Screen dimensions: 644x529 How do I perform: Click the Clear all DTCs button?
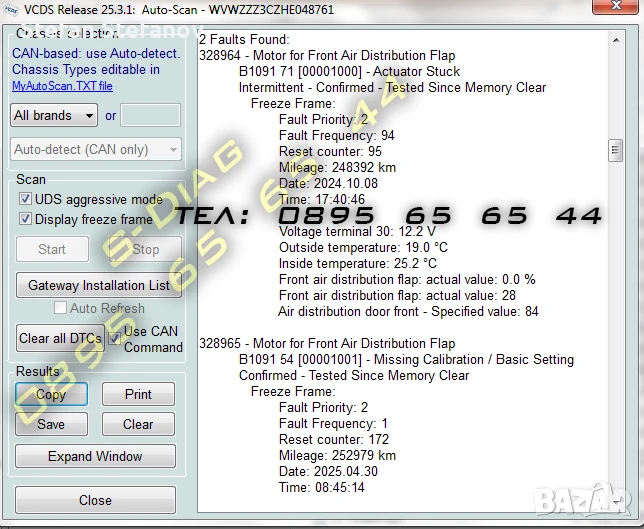[60, 338]
